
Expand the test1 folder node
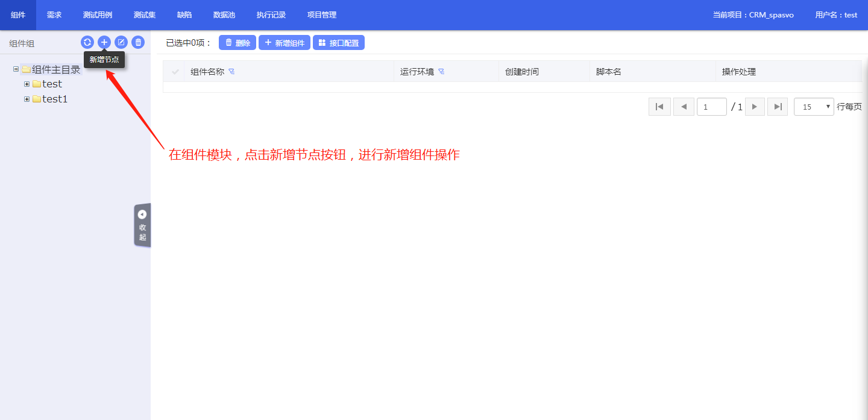coord(27,99)
